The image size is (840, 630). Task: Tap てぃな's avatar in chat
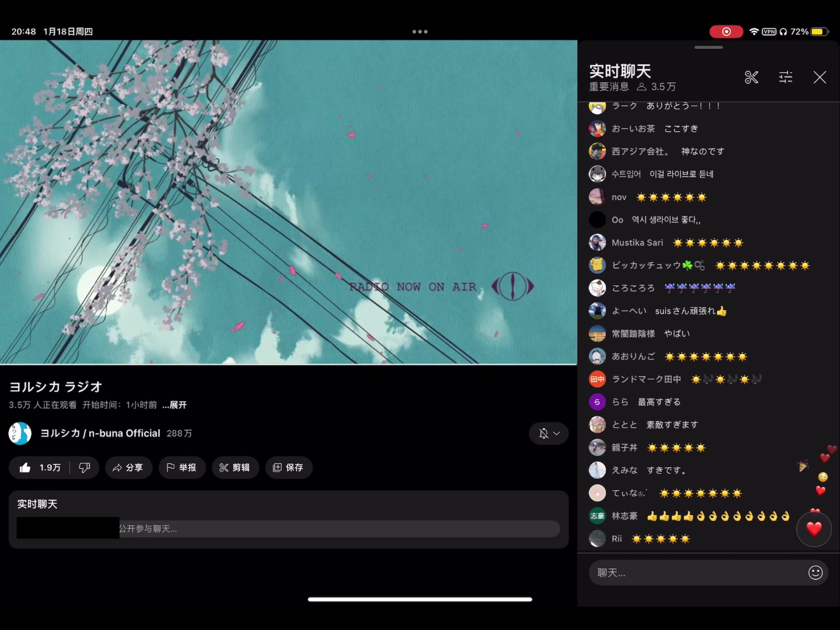[597, 493]
